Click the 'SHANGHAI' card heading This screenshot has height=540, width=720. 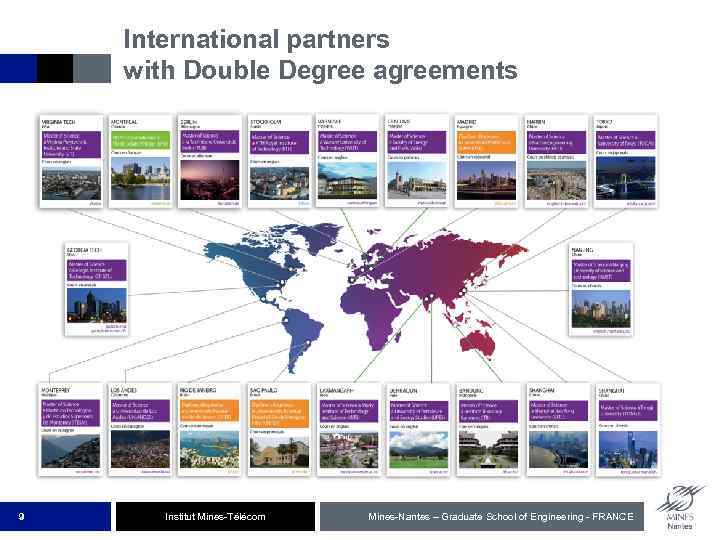(x=541, y=391)
